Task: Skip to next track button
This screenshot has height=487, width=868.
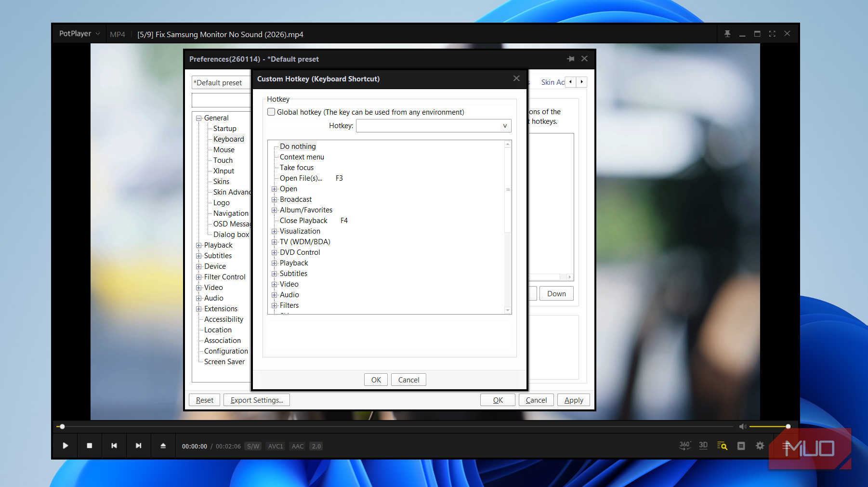Action: point(139,446)
